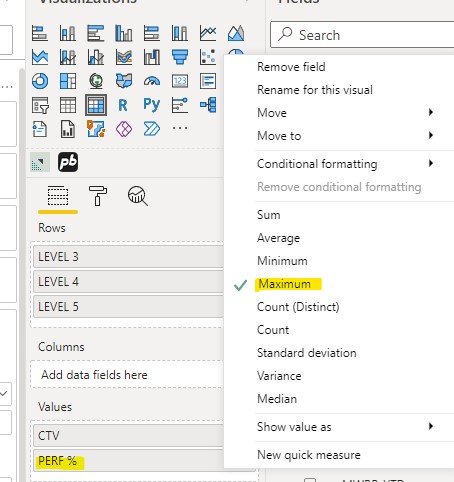Select the 100% stacked bar chart visual
The height and width of the screenshot is (482, 454).
click(152, 33)
